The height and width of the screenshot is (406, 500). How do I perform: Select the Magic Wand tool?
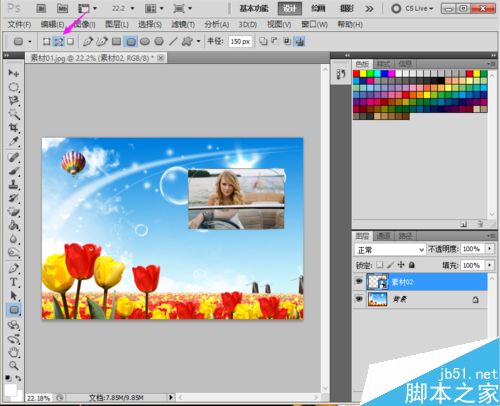coord(14,114)
